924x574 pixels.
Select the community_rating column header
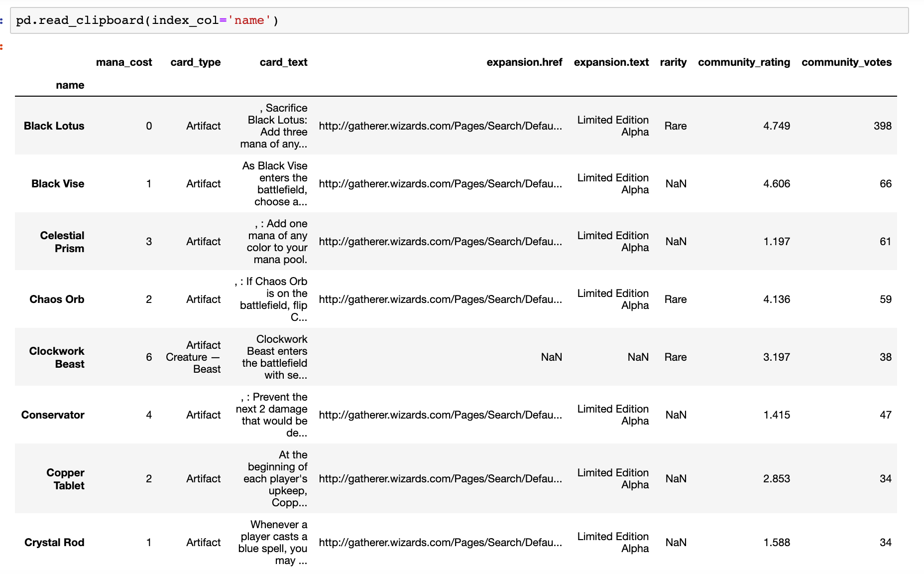[x=744, y=62]
